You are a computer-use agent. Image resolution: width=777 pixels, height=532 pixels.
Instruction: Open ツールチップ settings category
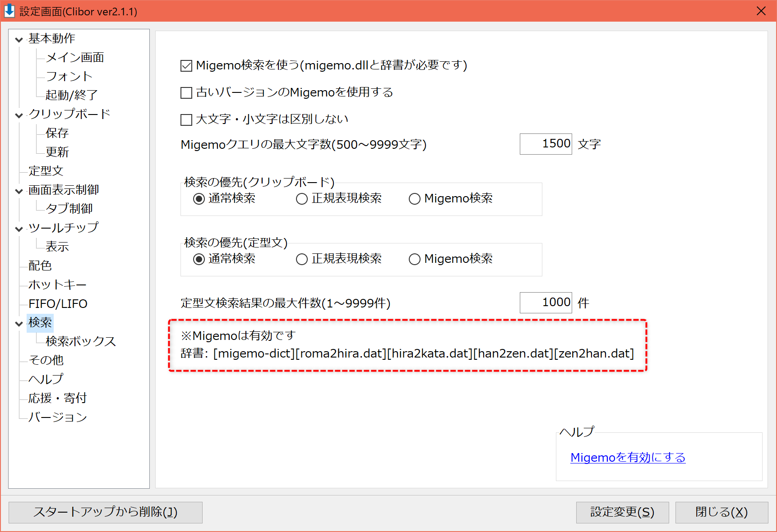(x=63, y=228)
